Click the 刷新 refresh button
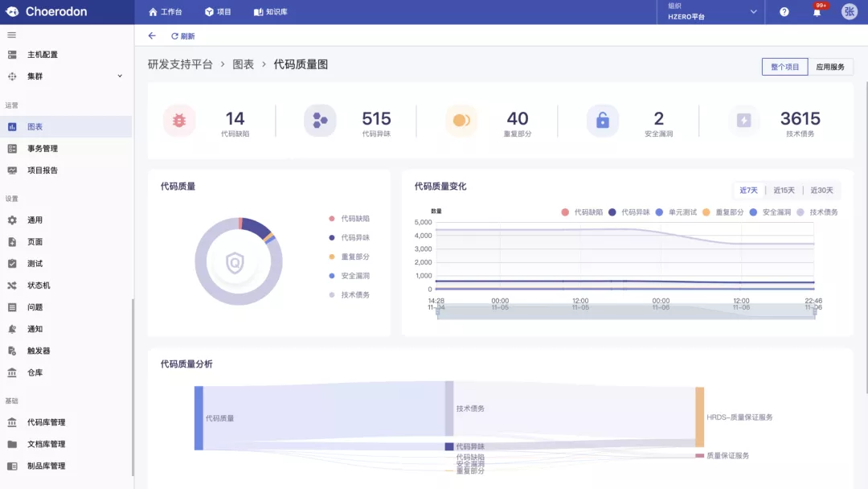 pyautogui.click(x=182, y=36)
